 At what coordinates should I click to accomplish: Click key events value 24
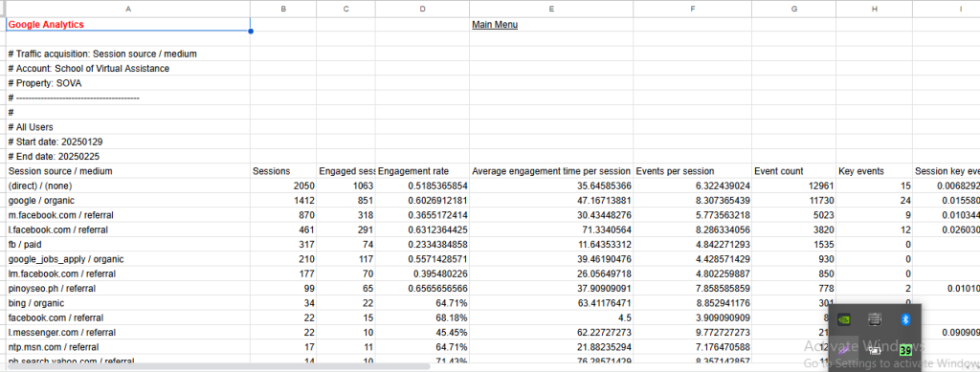(x=875, y=201)
